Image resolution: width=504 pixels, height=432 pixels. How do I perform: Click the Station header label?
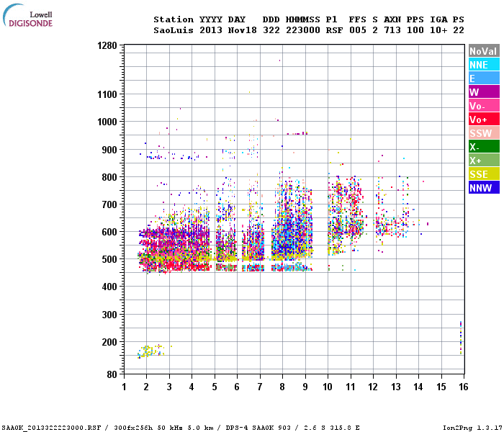point(174,19)
